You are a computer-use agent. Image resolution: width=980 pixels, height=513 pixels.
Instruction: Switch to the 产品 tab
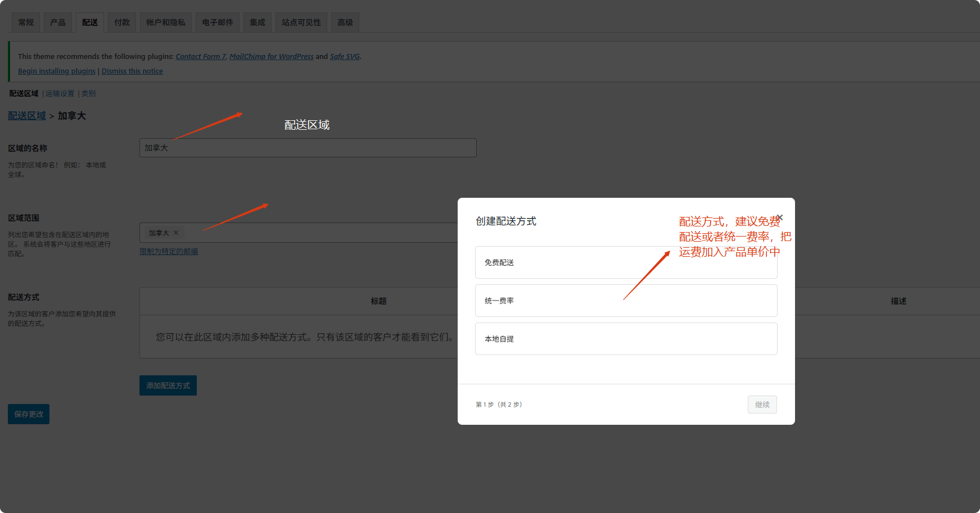click(58, 22)
